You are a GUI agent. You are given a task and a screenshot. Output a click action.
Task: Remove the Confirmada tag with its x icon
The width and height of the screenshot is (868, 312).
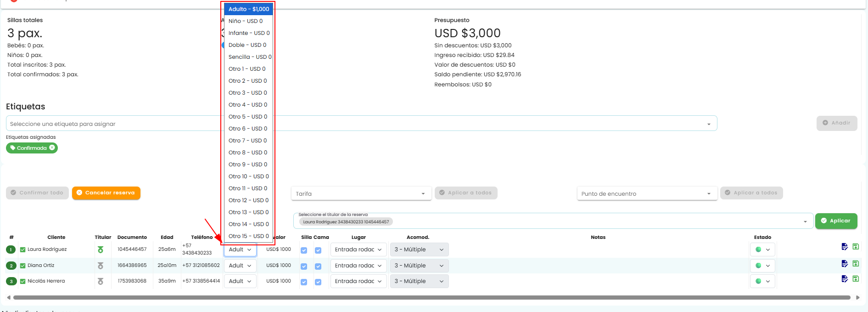click(52, 147)
